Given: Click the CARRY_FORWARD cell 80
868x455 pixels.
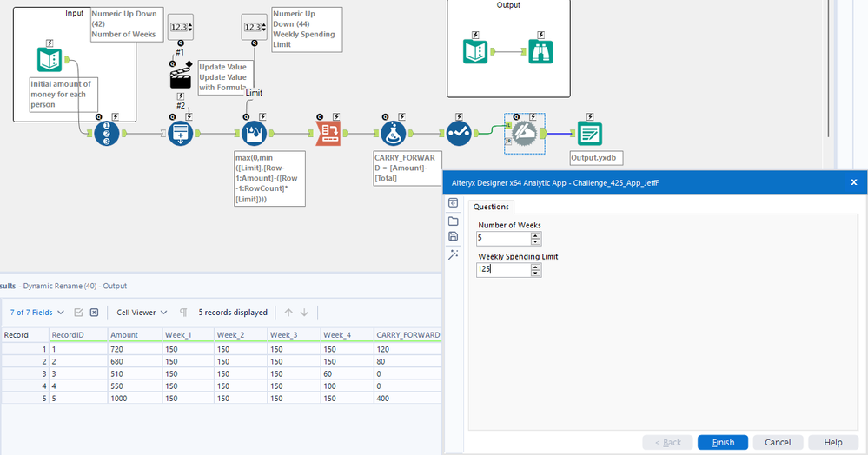Looking at the screenshot, I should pos(408,361).
